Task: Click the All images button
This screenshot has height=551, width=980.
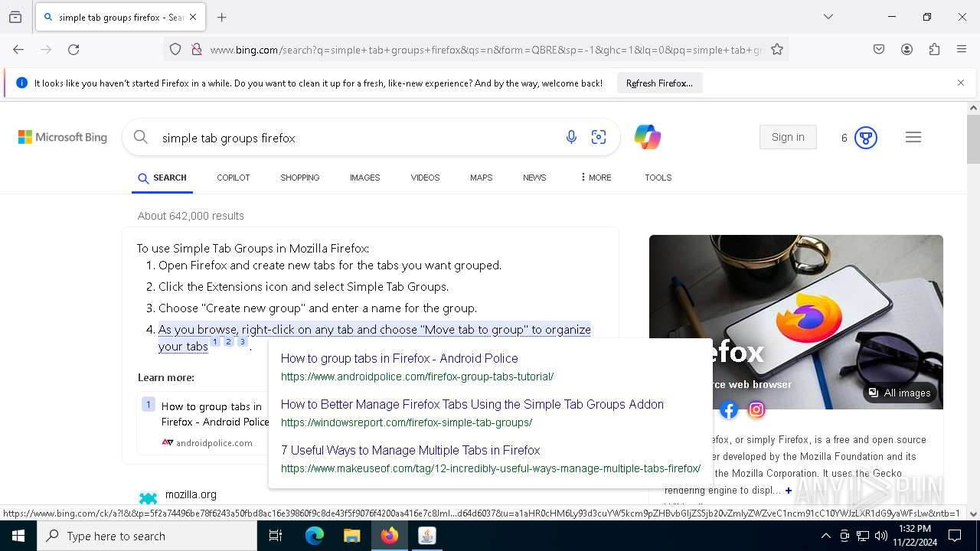Action: point(900,393)
